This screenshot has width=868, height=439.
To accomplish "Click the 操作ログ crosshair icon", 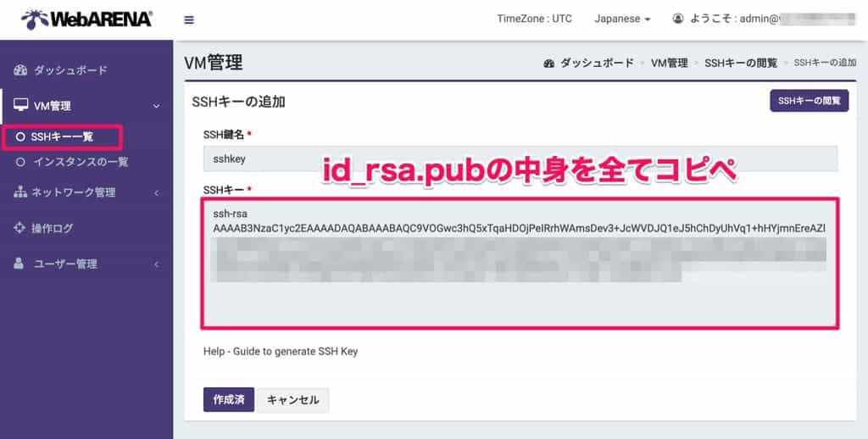I will point(19,227).
